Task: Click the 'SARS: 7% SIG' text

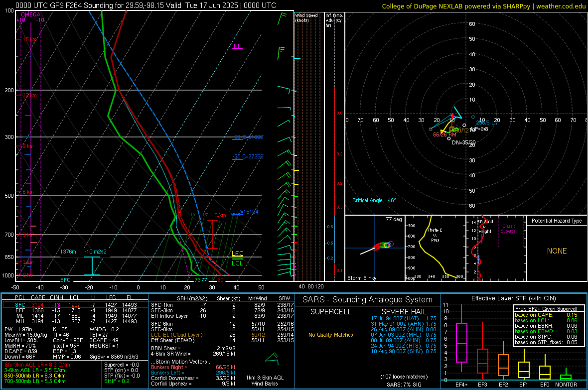Action: pyautogui.click(x=404, y=385)
